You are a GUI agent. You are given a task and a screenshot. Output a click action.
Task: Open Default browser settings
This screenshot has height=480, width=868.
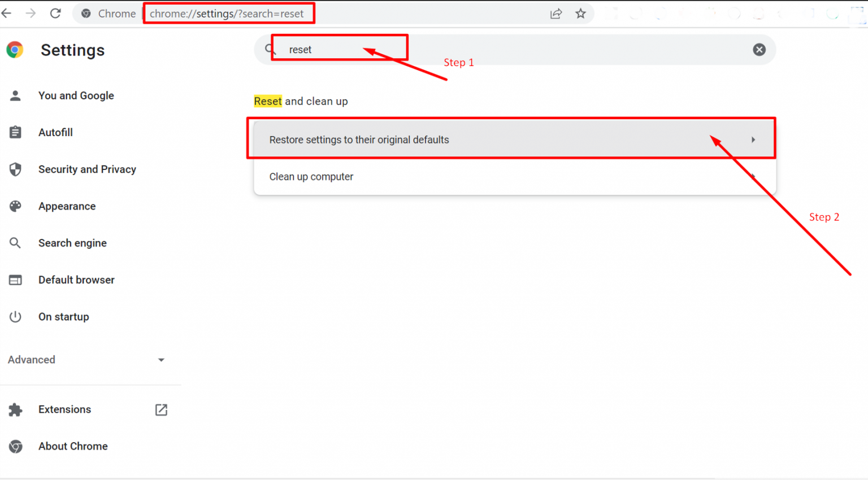[x=76, y=280]
